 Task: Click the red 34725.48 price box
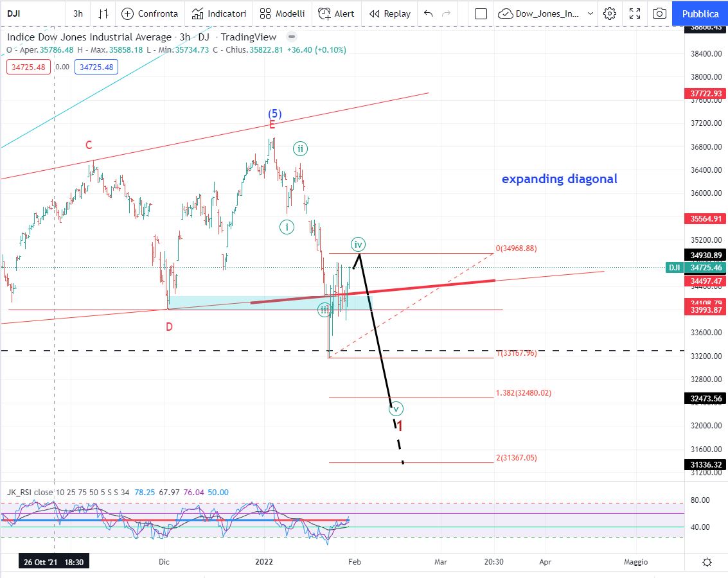28,67
